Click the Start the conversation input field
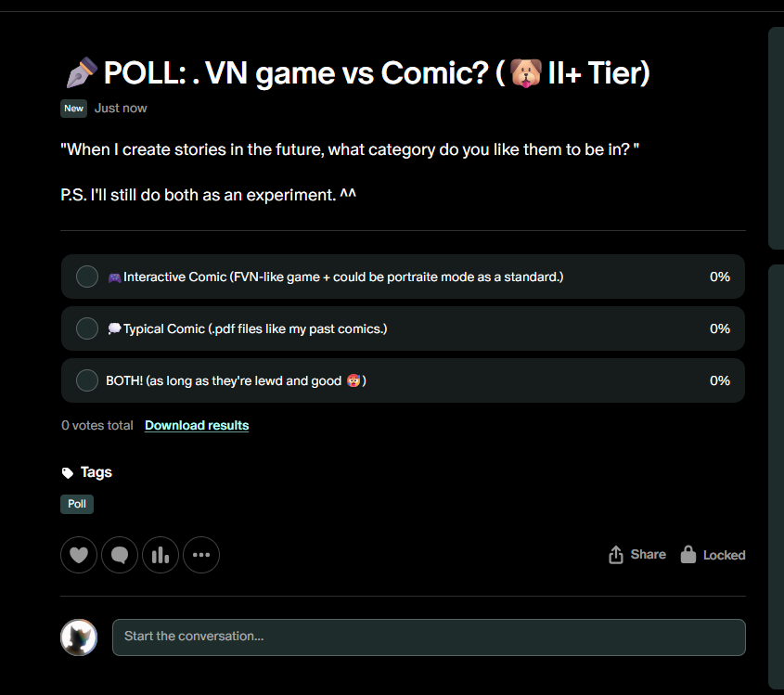 point(429,637)
